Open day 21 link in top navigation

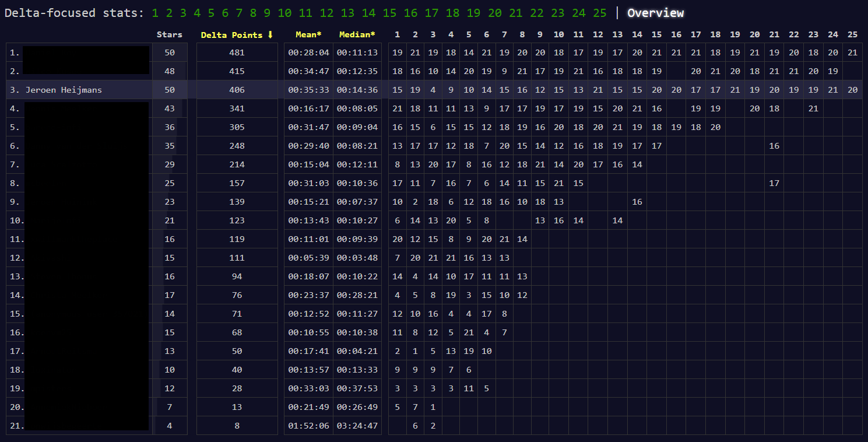(x=515, y=13)
